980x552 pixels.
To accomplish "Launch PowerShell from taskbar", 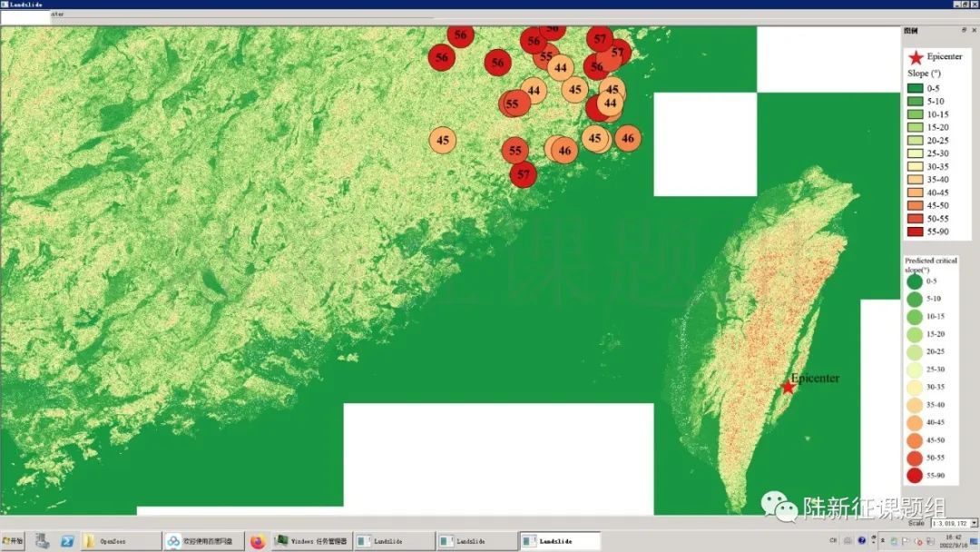I will coord(67,541).
